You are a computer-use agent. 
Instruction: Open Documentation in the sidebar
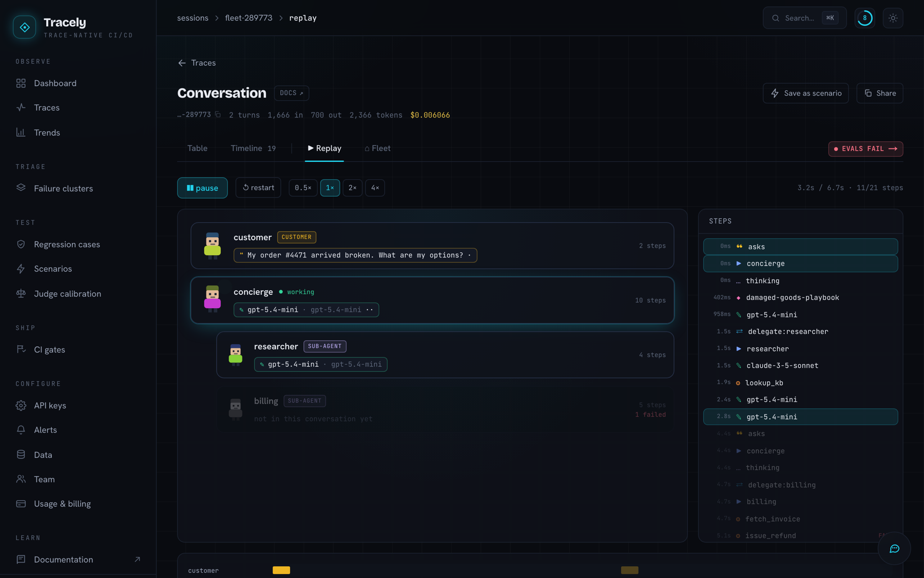pyautogui.click(x=78, y=560)
